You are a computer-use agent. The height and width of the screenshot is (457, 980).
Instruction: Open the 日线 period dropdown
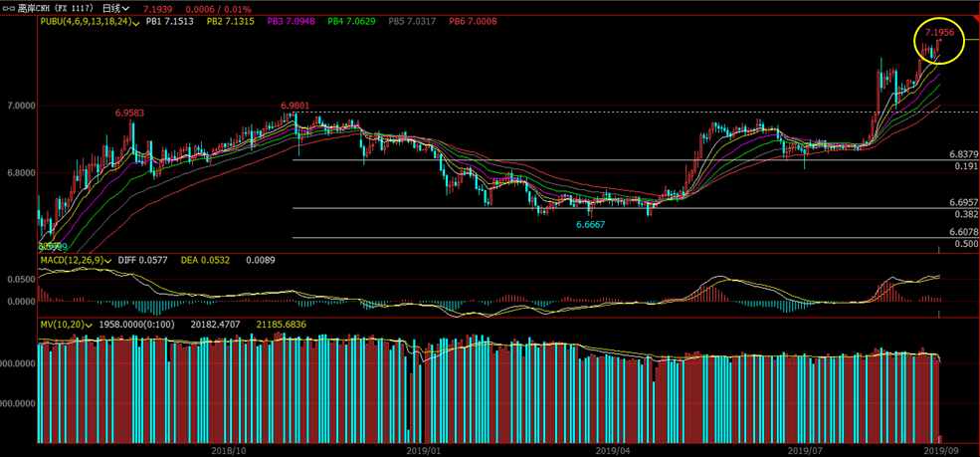[x=120, y=7]
